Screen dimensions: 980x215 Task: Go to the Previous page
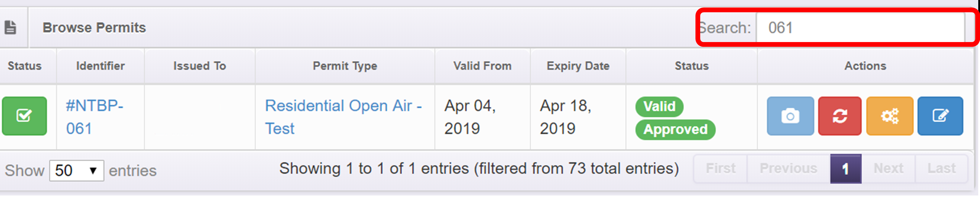(x=788, y=168)
